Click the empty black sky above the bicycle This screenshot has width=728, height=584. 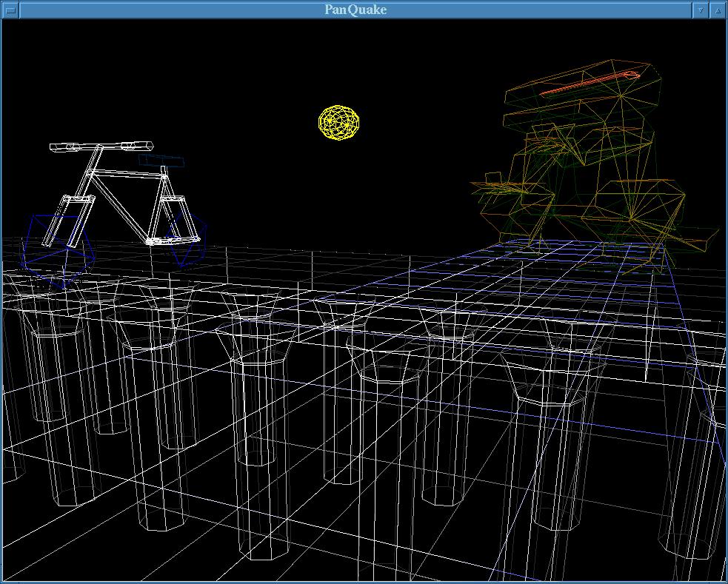pyautogui.click(x=111, y=74)
